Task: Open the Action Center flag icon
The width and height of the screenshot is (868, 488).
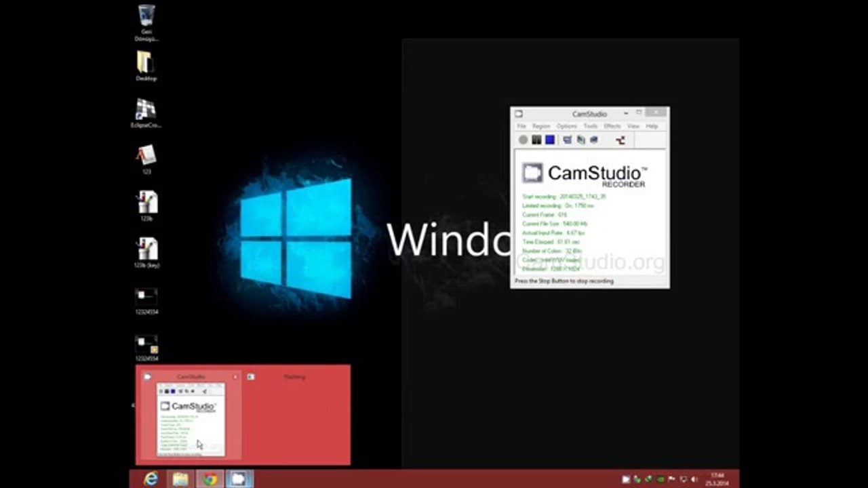Action: point(671,479)
